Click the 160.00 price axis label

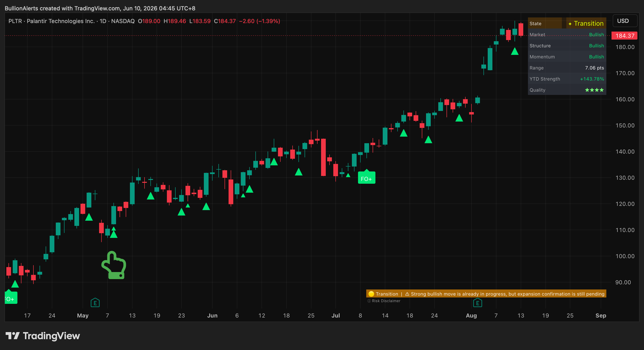[624, 99]
